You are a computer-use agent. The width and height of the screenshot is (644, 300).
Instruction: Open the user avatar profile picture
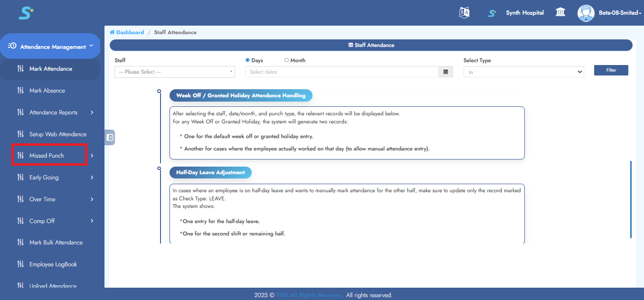point(586,13)
